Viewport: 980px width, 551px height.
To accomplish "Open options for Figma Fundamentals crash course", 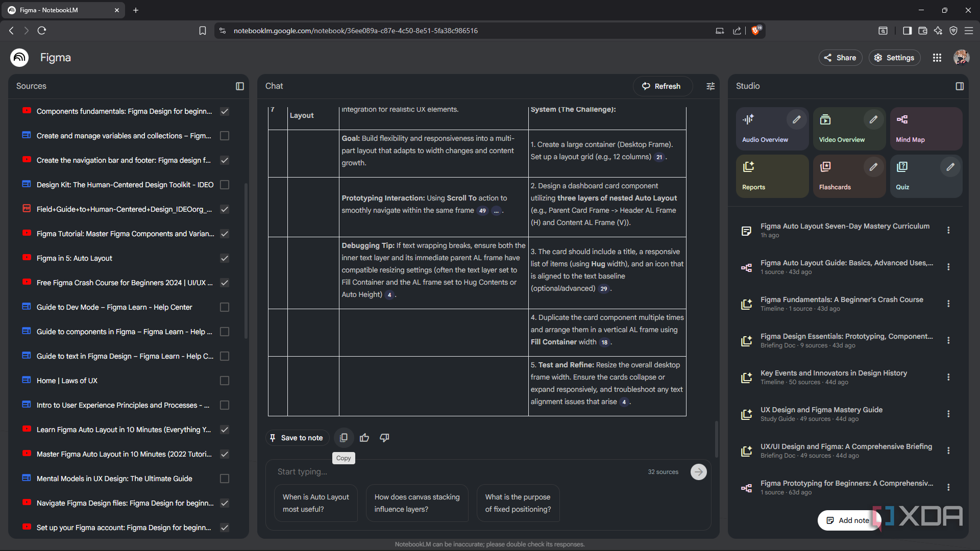I will pyautogui.click(x=948, y=304).
